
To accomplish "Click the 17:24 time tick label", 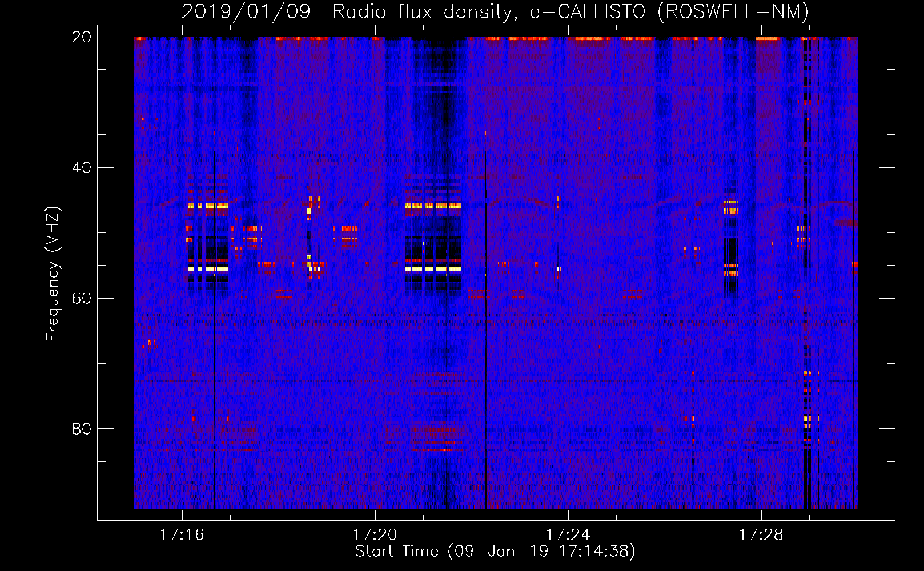I will tap(568, 534).
